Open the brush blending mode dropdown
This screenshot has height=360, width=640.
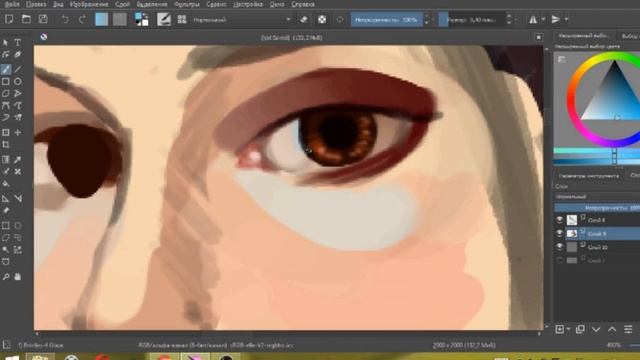(x=242, y=20)
